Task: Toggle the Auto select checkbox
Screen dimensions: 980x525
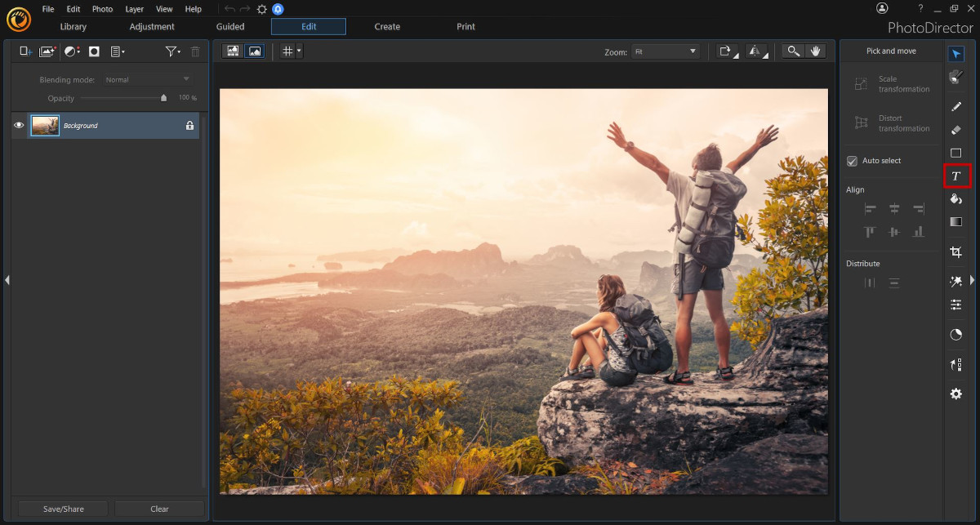Action: 852,161
